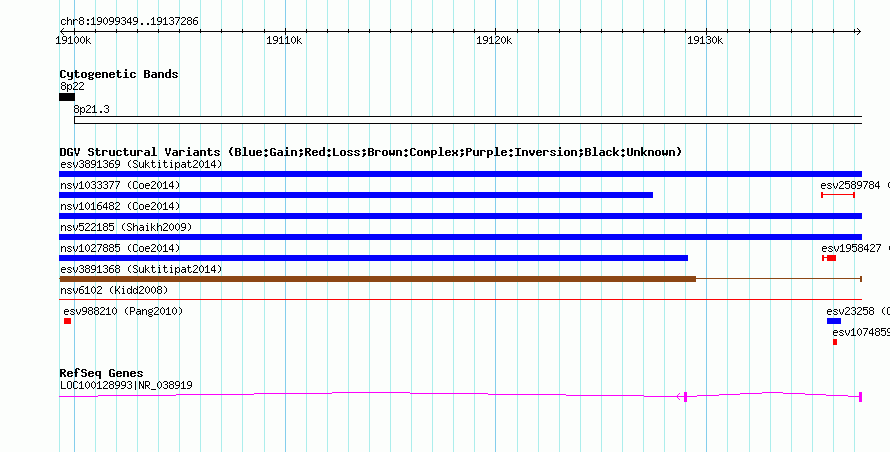Select the white 8p21.3 cytogenetic band bar
The width and height of the screenshot is (890, 452).
(x=468, y=120)
